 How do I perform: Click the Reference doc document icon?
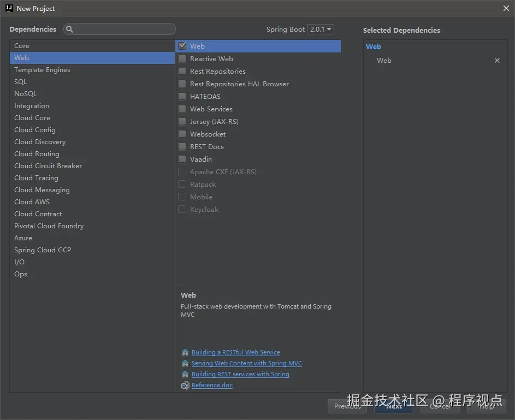click(185, 385)
